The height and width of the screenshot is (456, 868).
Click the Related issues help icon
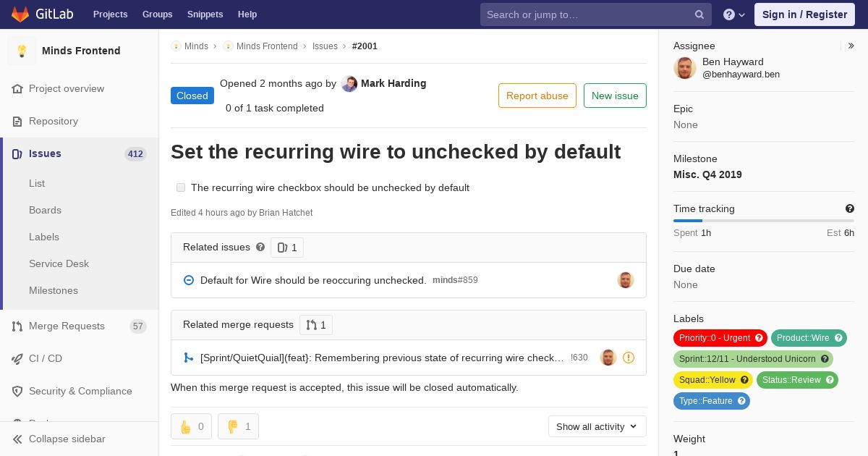pos(260,247)
